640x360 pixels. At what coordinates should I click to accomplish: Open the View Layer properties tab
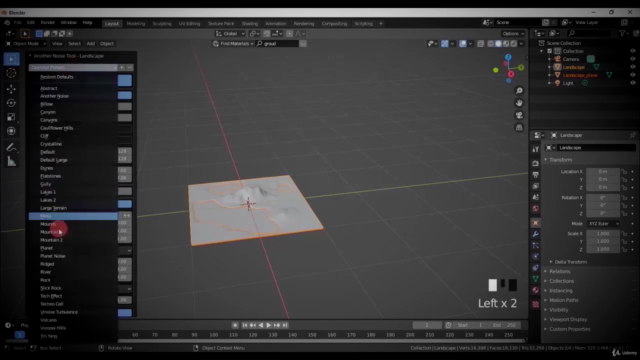(x=536, y=186)
